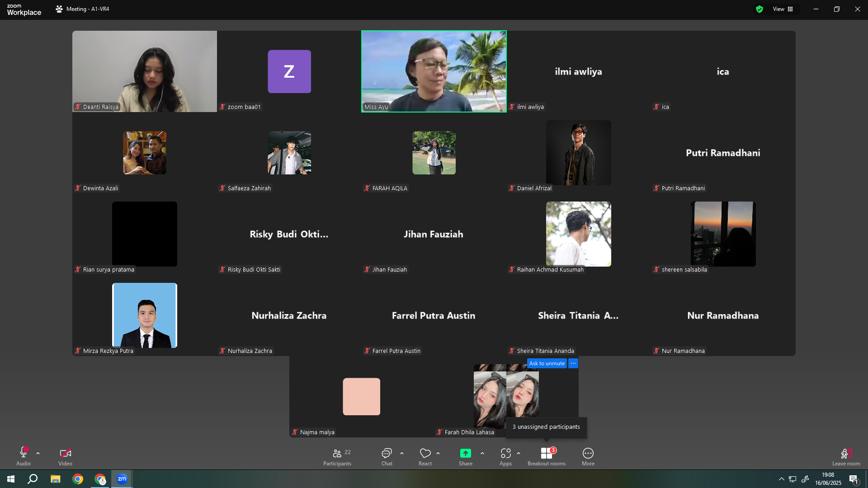
Task: Click zoom baa01 purple Z avatar
Action: pyautogui.click(x=289, y=71)
